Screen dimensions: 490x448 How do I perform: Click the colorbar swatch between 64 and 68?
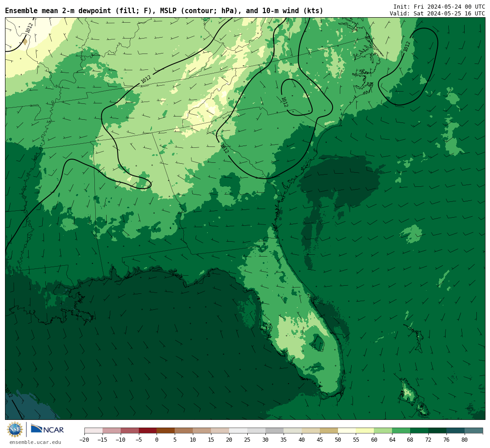coord(402,431)
